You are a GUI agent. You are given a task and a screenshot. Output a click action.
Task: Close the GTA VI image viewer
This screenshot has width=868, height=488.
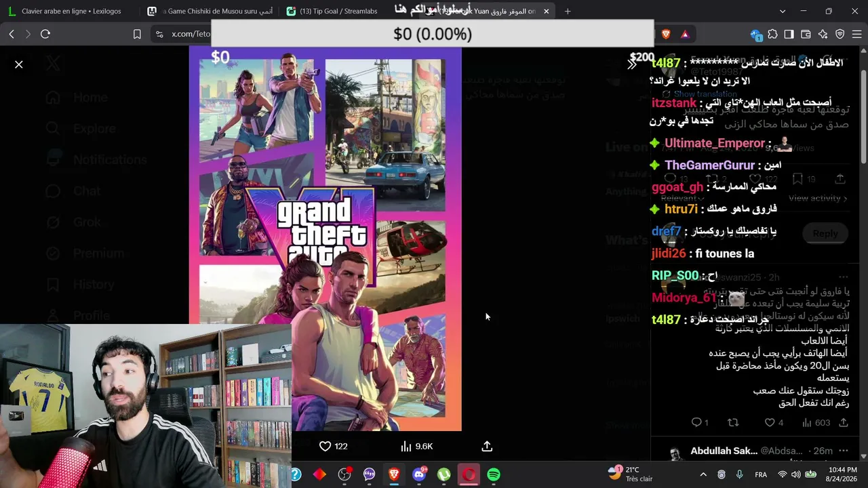tap(19, 64)
